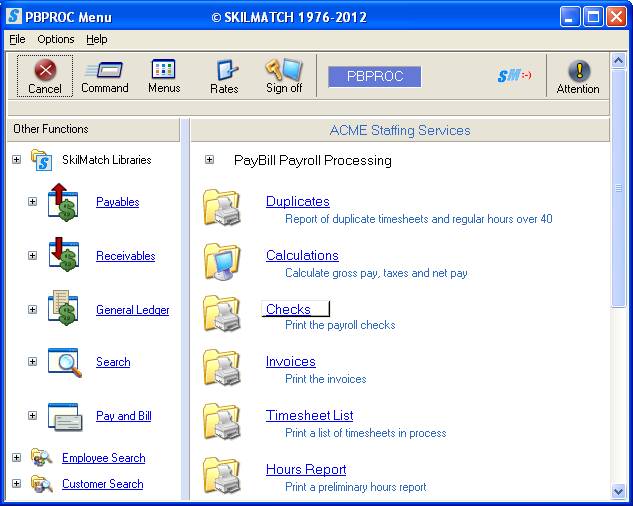Image resolution: width=633 pixels, height=506 pixels.
Task: Click the Customer Search folder icon
Action: click(x=42, y=483)
